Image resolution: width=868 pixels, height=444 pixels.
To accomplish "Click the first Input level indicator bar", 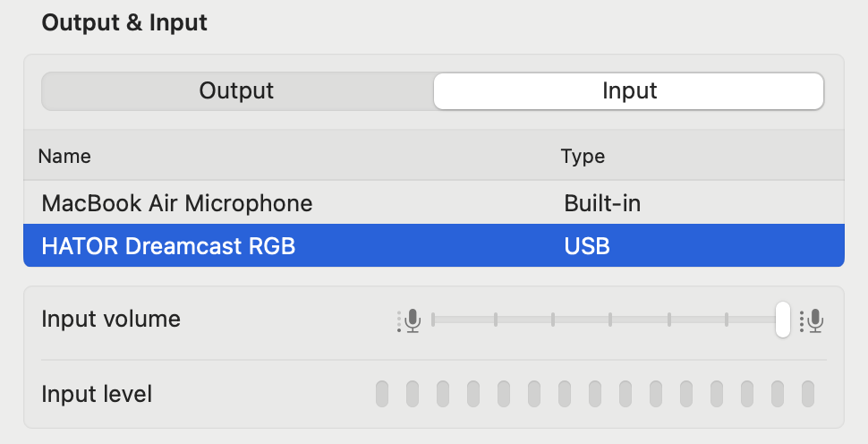I will 382,393.
